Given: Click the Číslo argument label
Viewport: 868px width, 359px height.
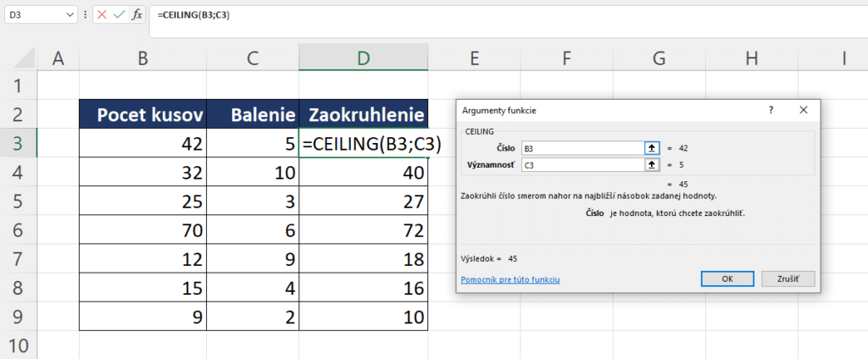Looking at the screenshot, I should coord(506,148).
